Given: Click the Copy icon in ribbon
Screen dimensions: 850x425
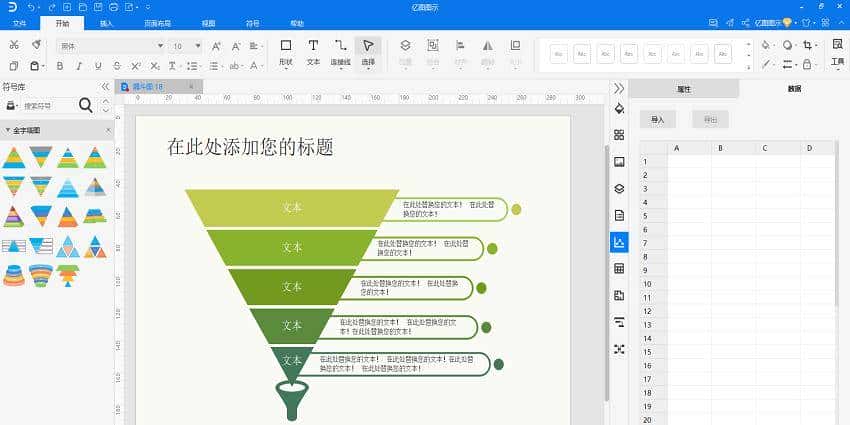Looking at the screenshot, I should point(14,66).
